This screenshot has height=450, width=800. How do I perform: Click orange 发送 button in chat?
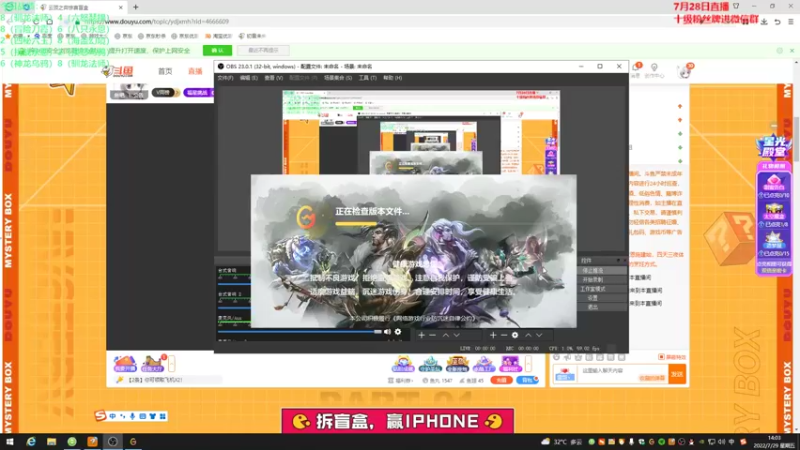click(x=677, y=374)
